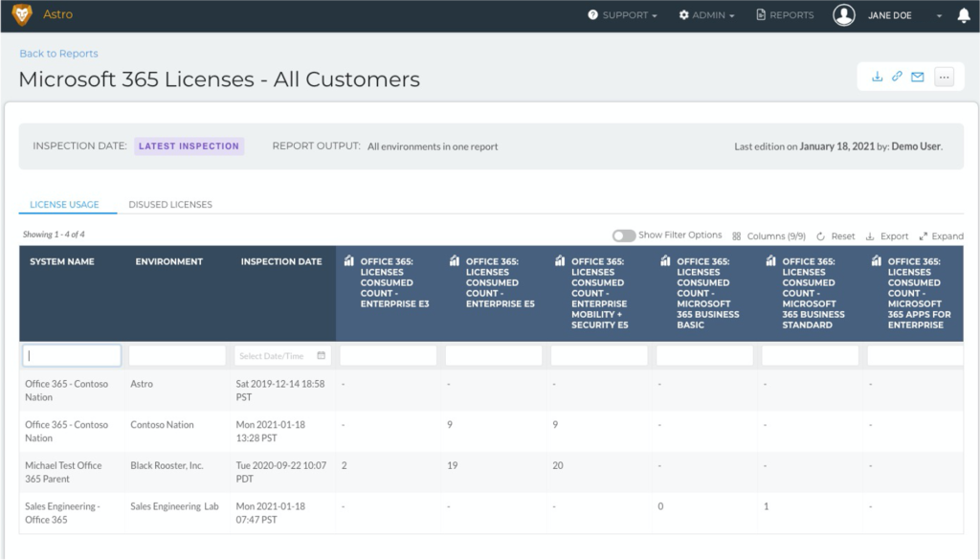Click the Astro lion logo
Screen dimensions: 980x560
(22, 14)
